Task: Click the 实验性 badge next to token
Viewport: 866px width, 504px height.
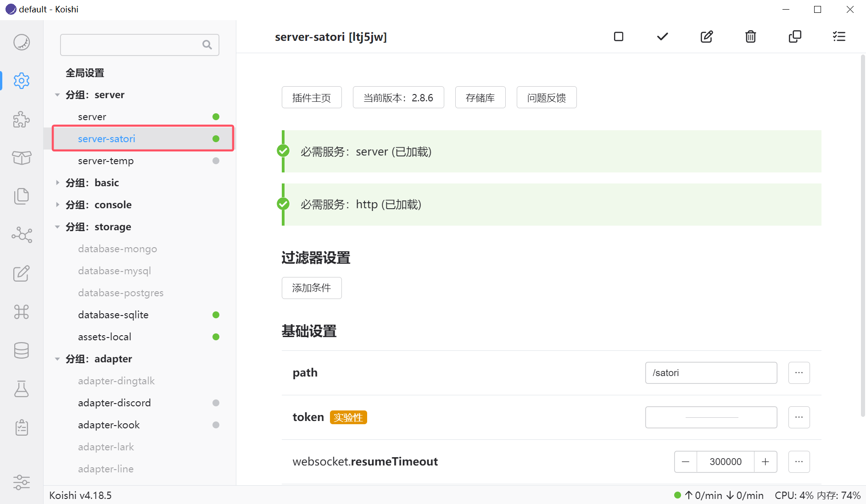Action: pos(348,417)
